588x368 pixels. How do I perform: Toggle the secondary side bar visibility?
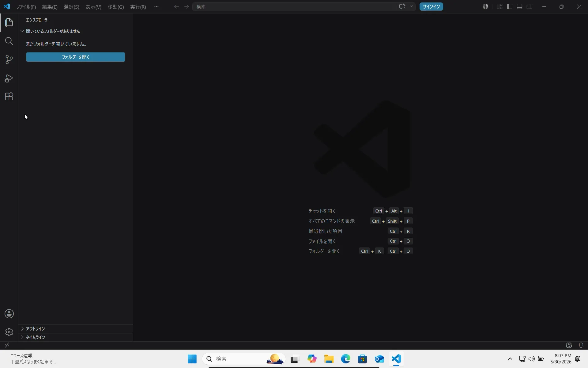530,6
